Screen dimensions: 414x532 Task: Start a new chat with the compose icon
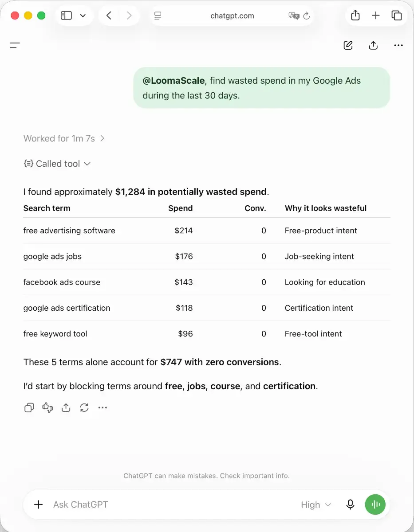tap(348, 45)
